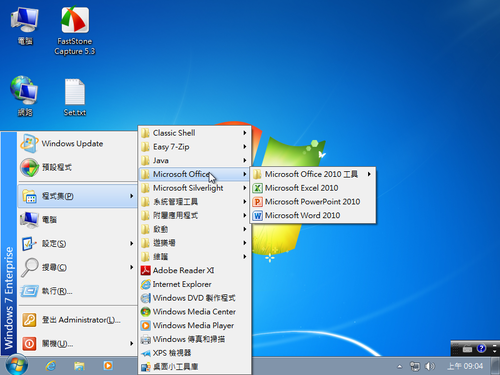Expand Microsoft Office 2010 工具 submenu arrow
The width and height of the screenshot is (500, 375).
[369, 174]
